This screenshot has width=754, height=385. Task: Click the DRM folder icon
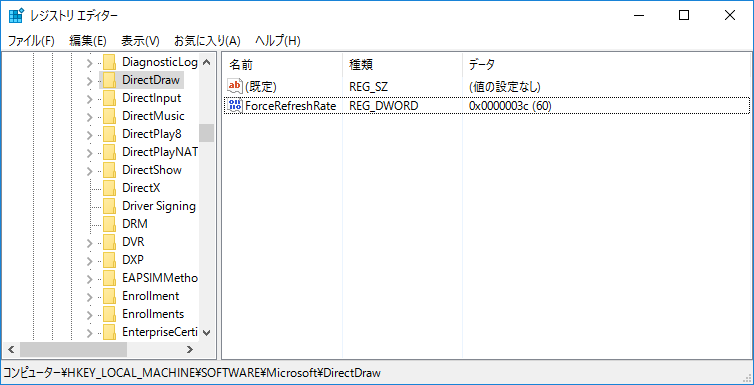pyautogui.click(x=110, y=224)
